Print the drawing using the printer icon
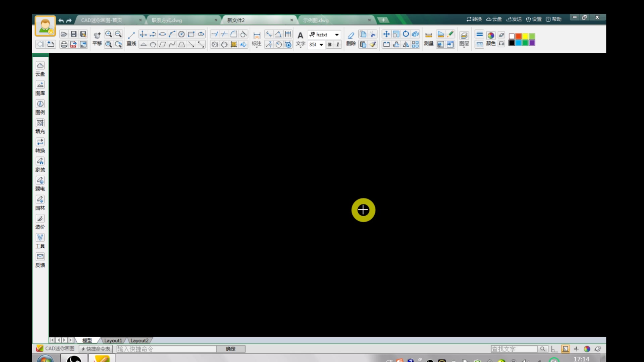644x362 pixels. point(64,44)
